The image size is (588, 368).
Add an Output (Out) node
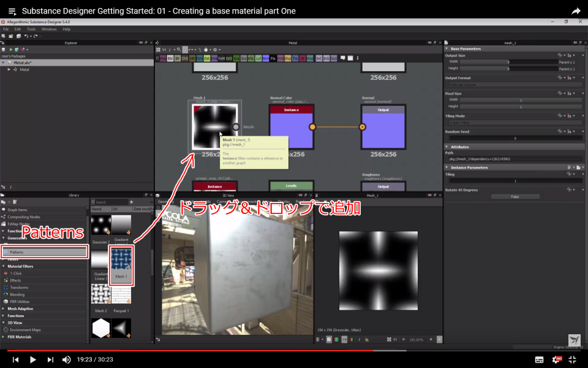(x=334, y=58)
